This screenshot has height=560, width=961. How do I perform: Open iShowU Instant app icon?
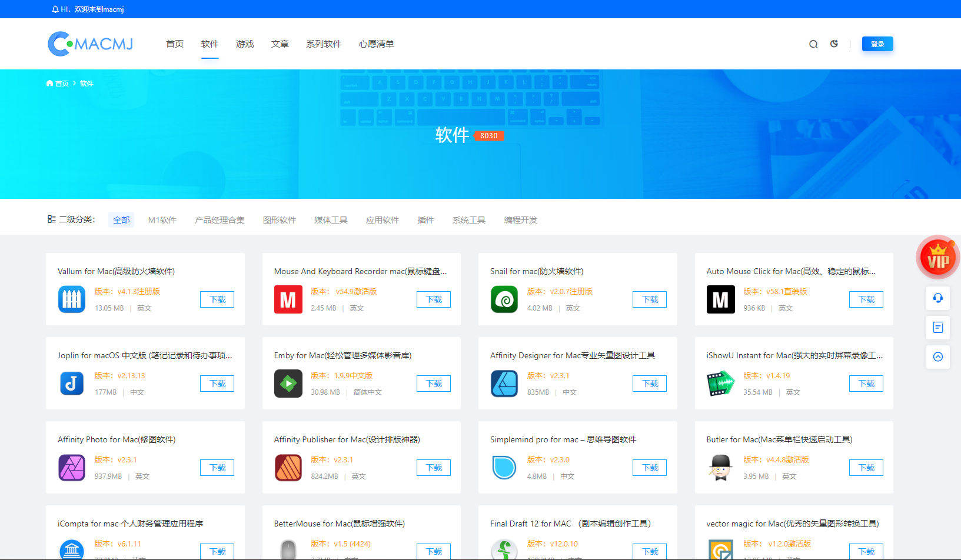click(x=721, y=384)
